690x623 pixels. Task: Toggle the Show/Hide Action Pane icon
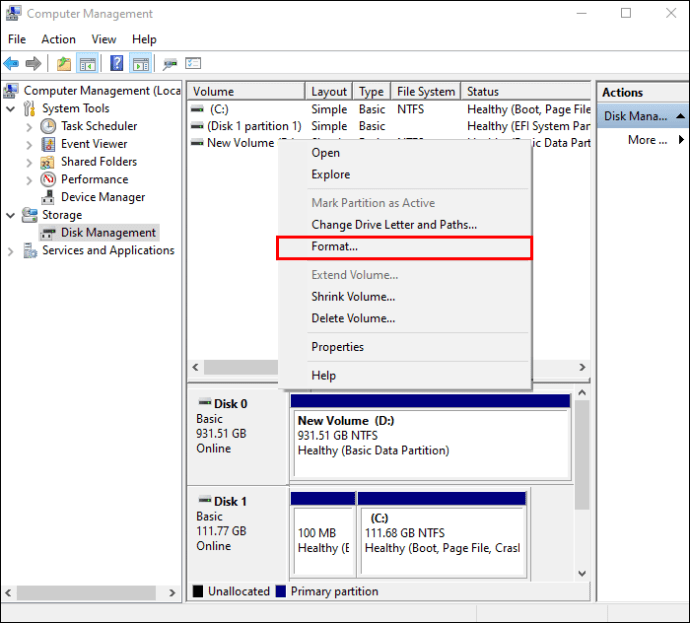(140, 64)
